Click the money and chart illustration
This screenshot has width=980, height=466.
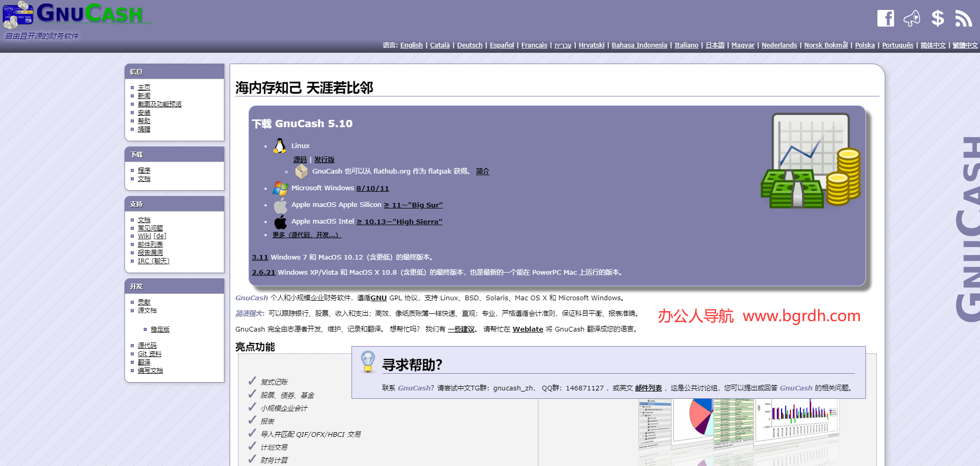810,161
